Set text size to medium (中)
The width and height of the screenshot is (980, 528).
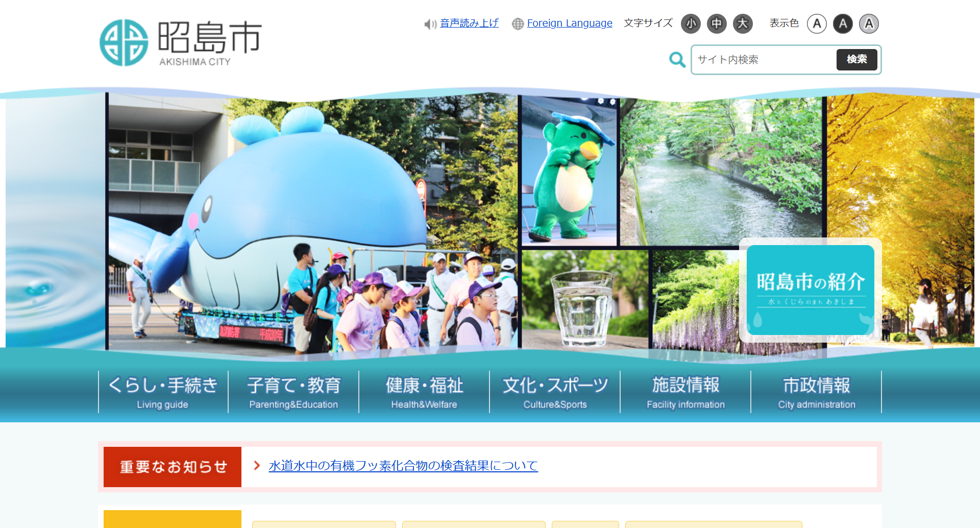point(717,23)
